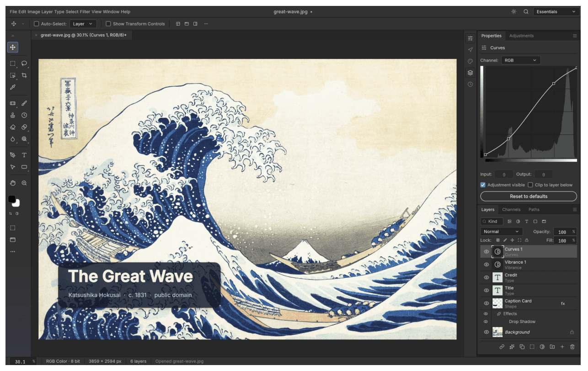This screenshot has height=371, width=588.
Task: Open the Normal blend mode dropdown
Action: tap(502, 232)
